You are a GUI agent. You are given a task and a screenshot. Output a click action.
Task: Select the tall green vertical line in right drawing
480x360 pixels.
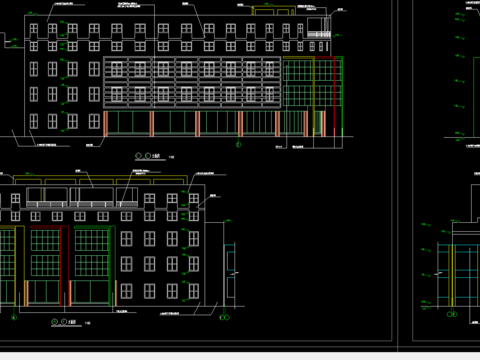pyautogui.click(x=474, y=97)
